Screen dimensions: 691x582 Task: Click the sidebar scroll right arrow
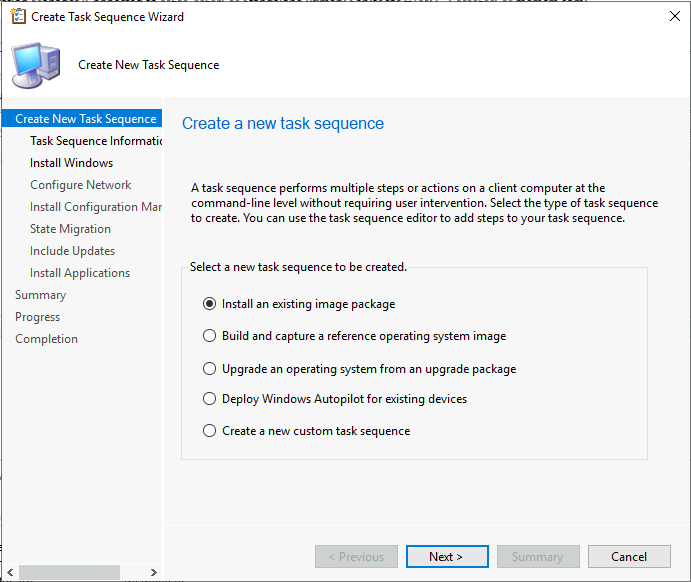point(153,572)
